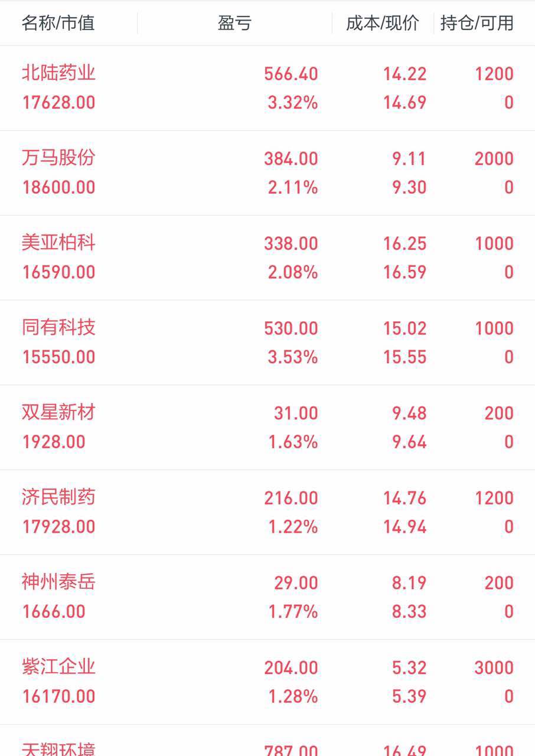The width and height of the screenshot is (535, 756).
Task: Tap 美亚柏科 cost price 16.25
Action: (404, 243)
